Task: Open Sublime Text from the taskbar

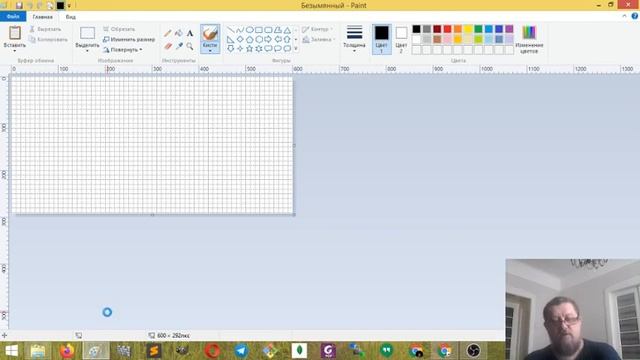Action: (154, 351)
